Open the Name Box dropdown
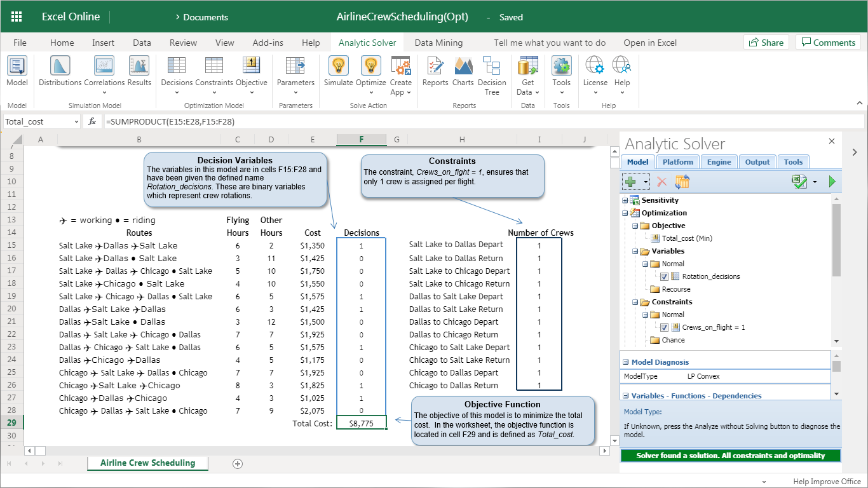The height and width of the screenshot is (488, 868). (x=77, y=121)
